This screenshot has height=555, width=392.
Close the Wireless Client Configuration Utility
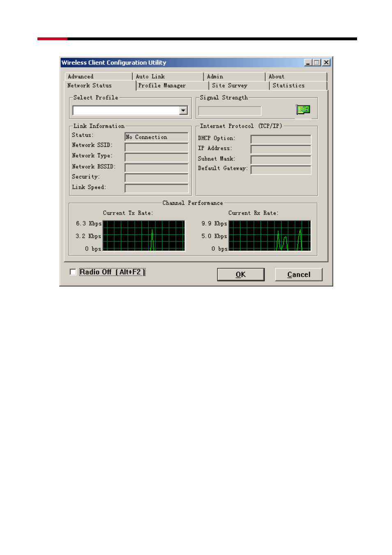326,62
